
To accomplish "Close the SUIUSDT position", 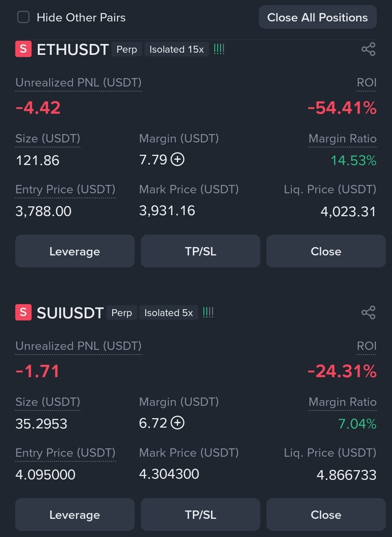I will (x=326, y=514).
